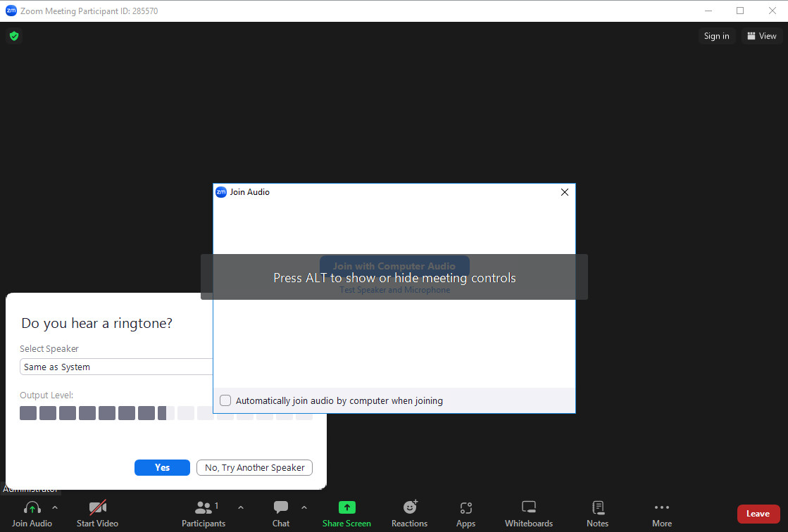Open the Reactions menu

[x=410, y=514]
